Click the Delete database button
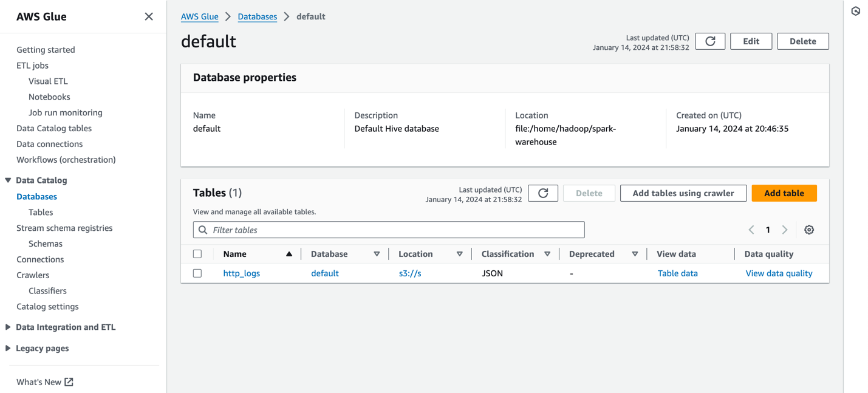The width and height of the screenshot is (868, 393). coord(802,41)
